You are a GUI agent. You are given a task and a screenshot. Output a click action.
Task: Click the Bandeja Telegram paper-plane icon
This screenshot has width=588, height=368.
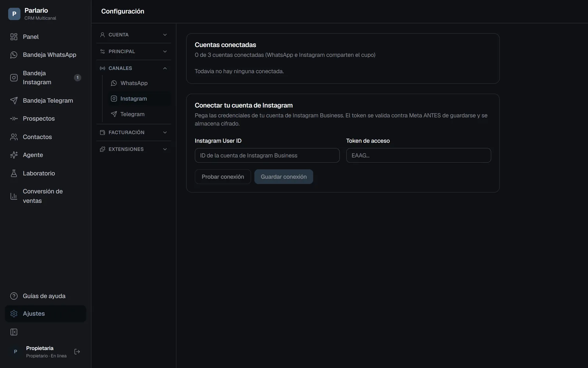click(x=14, y=100)
